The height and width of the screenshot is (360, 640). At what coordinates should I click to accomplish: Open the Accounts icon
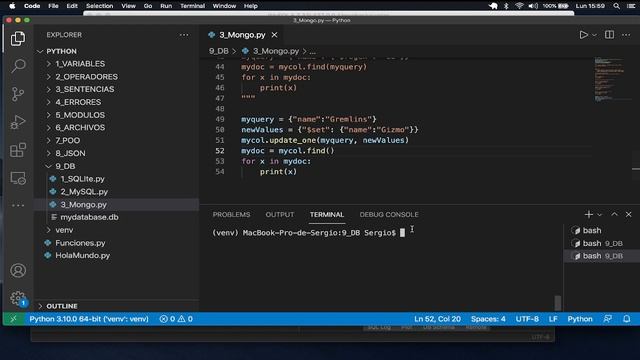tap(18, 271)
